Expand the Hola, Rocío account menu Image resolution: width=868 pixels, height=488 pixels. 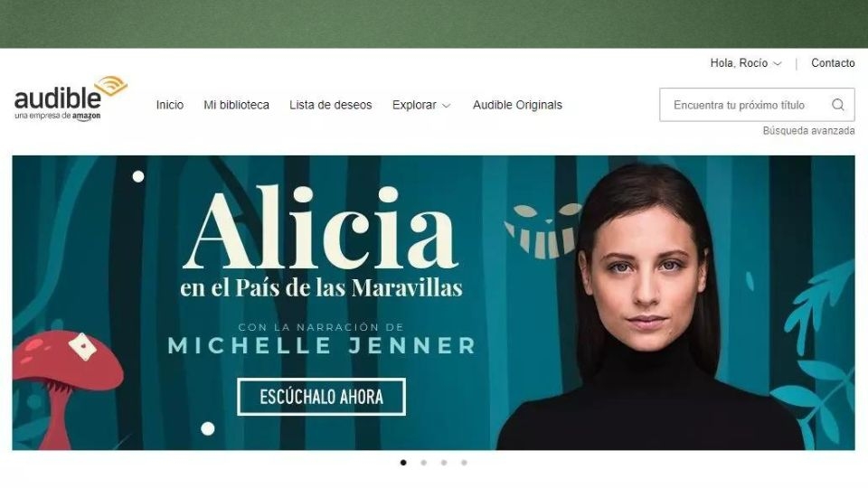coord(746,63)
